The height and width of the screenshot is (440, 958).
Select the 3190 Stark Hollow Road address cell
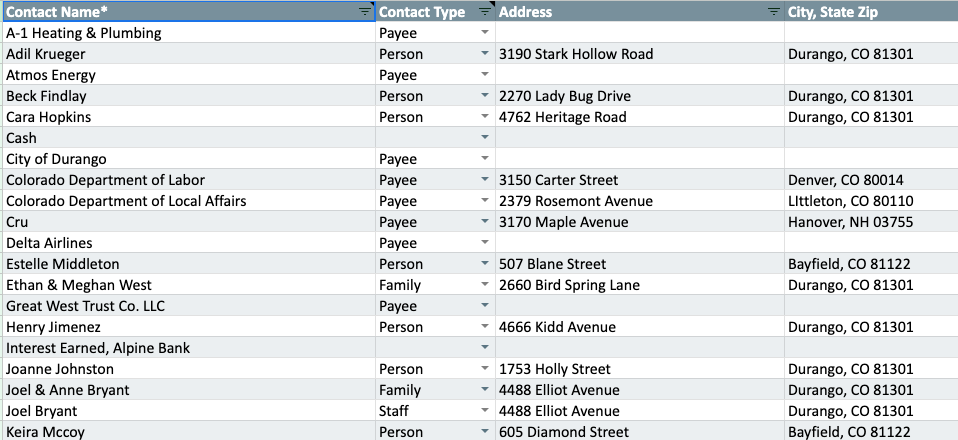click(638, 54)
